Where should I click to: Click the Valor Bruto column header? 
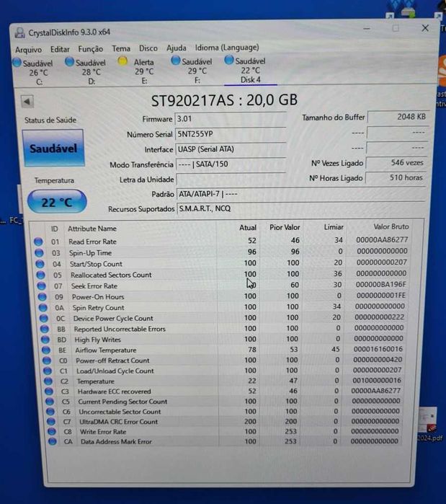coord(391,226)
